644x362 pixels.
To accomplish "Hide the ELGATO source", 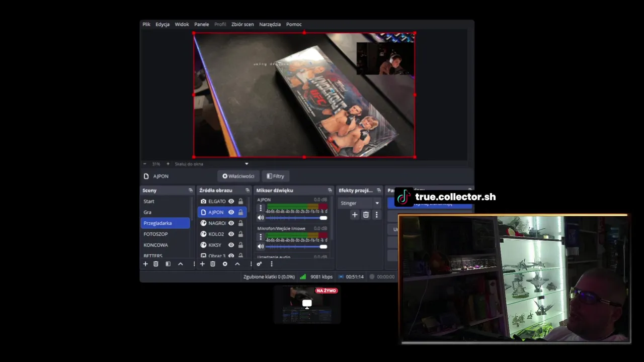I will [231, 201].
